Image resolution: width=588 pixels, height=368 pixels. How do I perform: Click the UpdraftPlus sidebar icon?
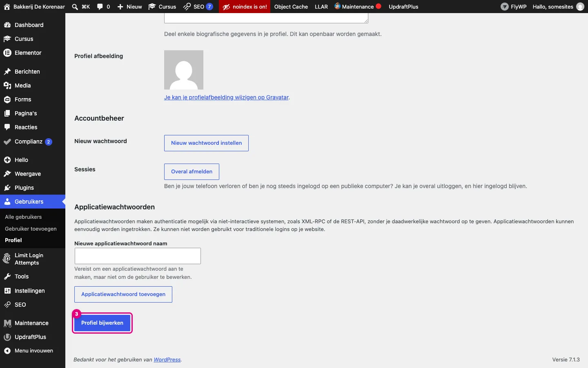[7, 337]
